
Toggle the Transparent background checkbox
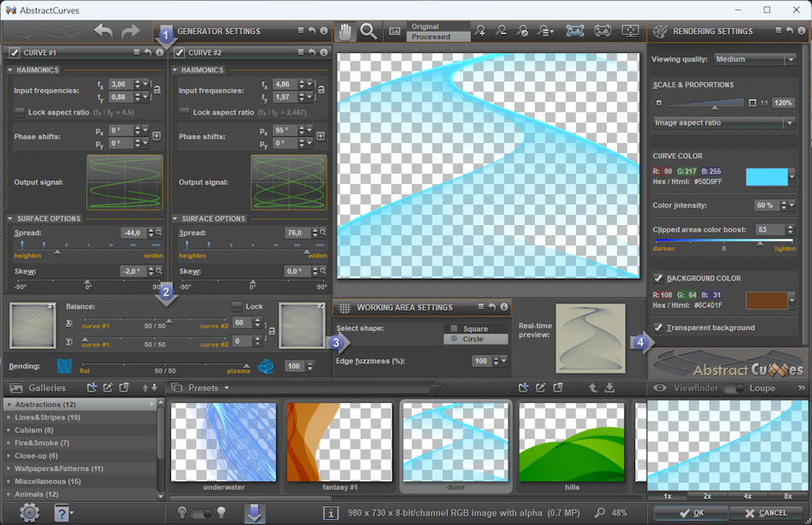click(658, 327)
